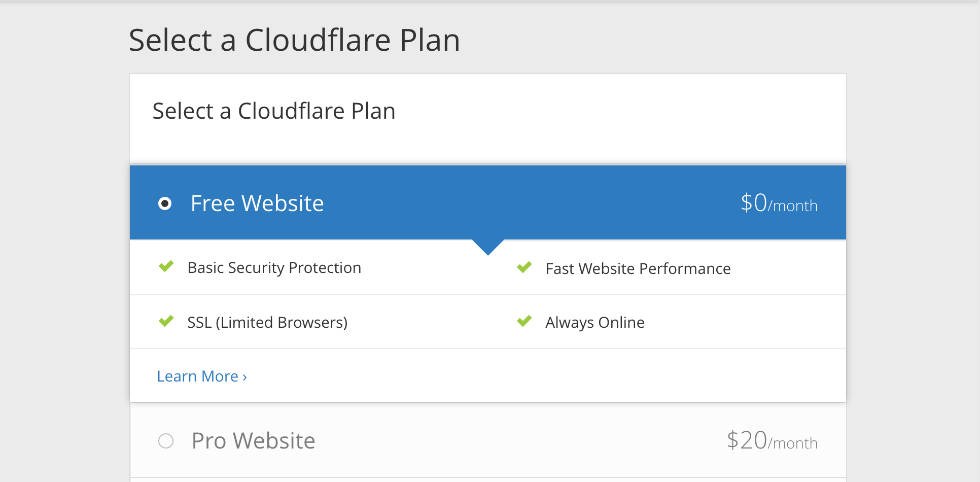Click the checkmark beside Fast Website Performance
The image size is (980, 482).
[524, 267]
